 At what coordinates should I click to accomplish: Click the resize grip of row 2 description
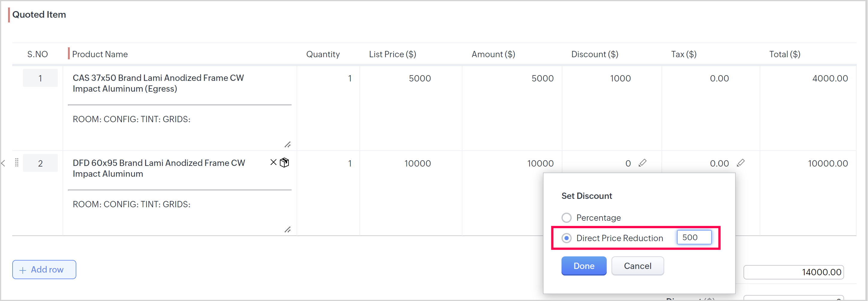[287, 229]
